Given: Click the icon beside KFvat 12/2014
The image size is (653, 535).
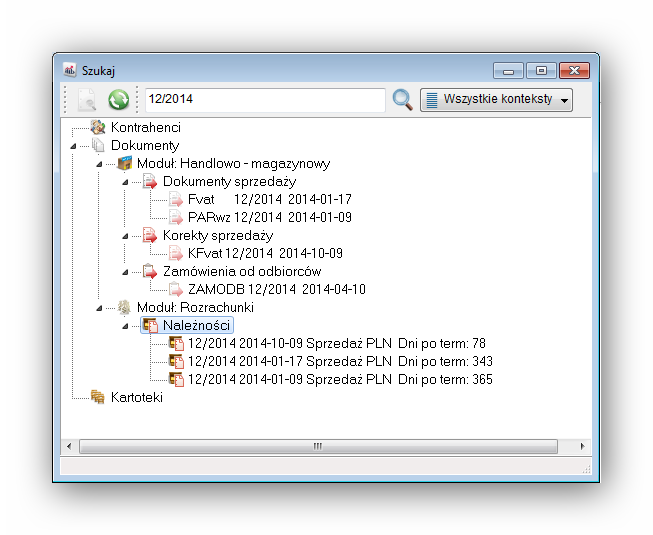Looking at the screenshot, I should click(176, 253).
